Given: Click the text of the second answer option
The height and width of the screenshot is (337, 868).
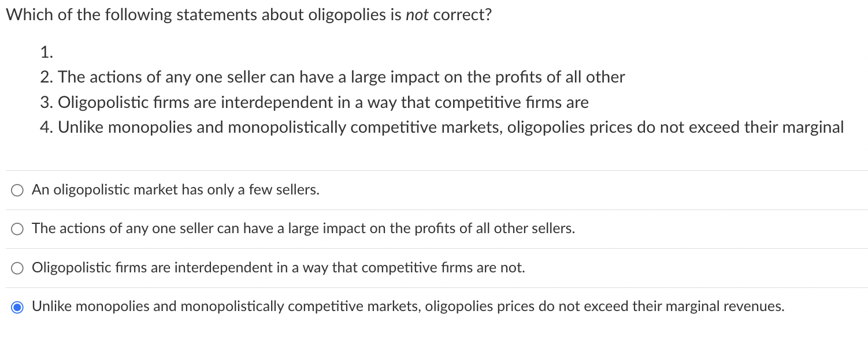Looking at the screenshot, I should (x=303, y=229).
